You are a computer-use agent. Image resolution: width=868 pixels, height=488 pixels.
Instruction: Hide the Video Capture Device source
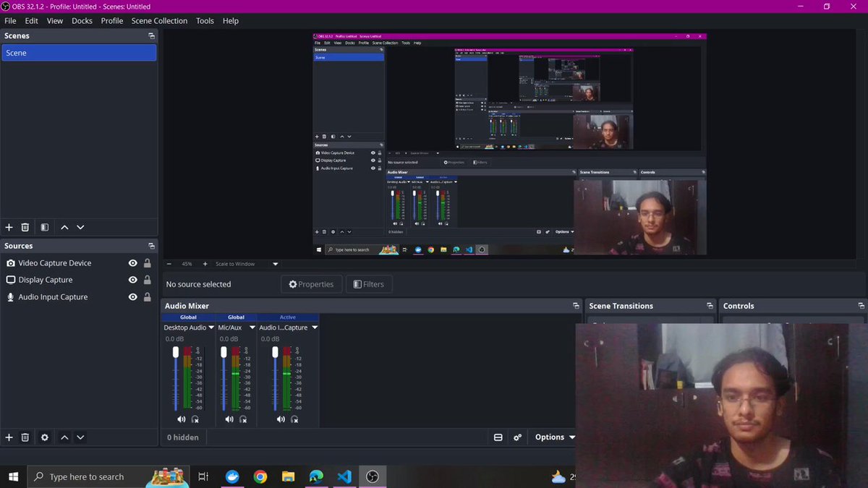pyautogui.click(x=132, y=263)
